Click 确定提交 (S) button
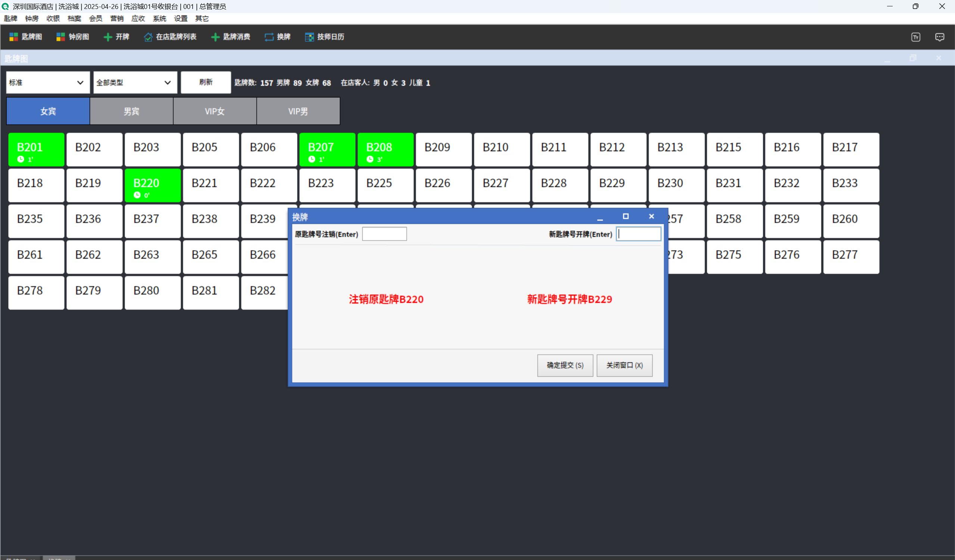 (x=565, y=365)
